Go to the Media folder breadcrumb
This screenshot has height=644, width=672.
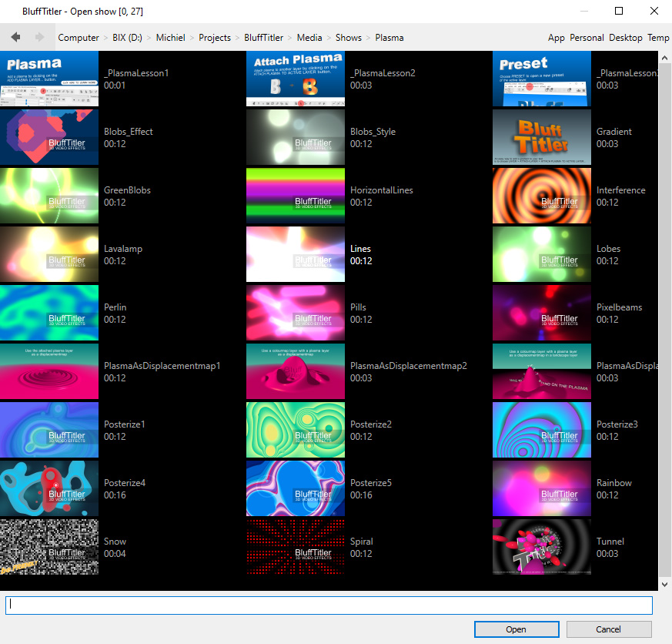point(309,38)
